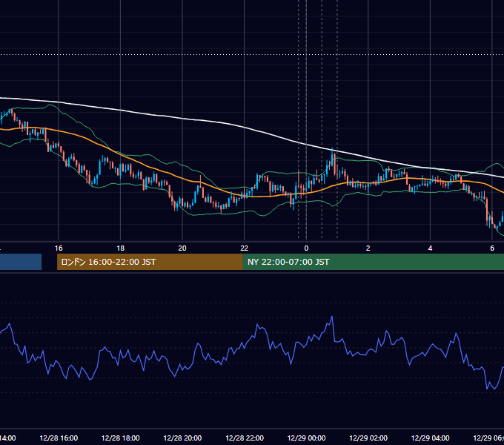Click the hour label 0 under price chart
The image size is (504, 445).
tap(306, 248)
